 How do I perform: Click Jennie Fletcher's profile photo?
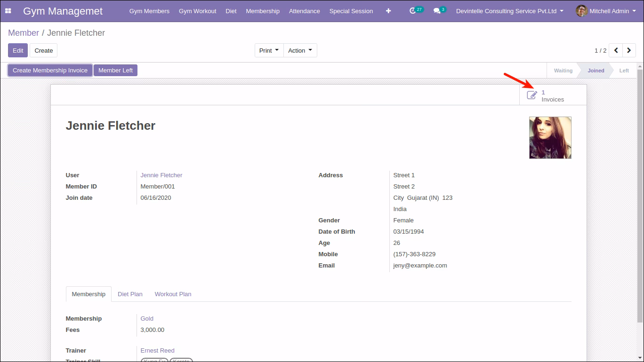[x=550, y=138]
